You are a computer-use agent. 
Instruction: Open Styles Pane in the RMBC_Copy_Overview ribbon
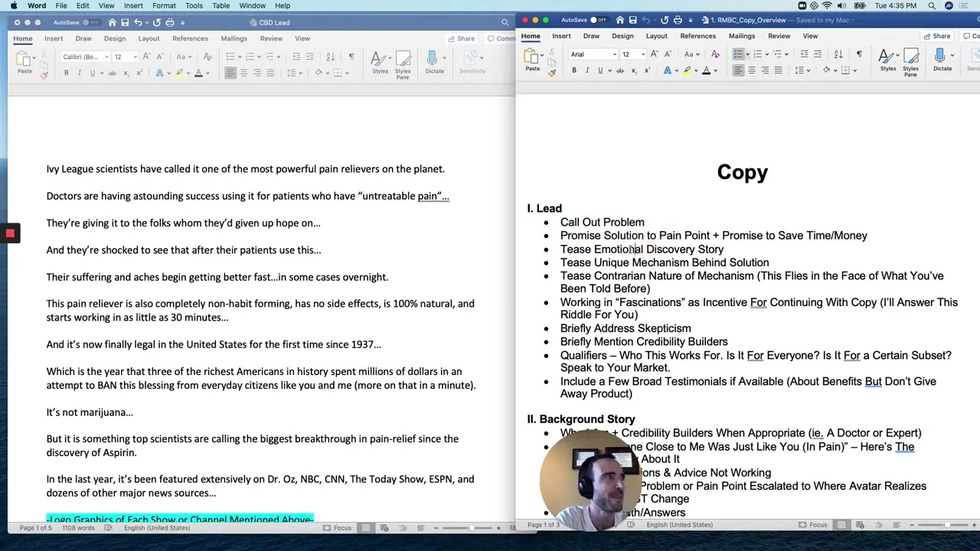coord(910,61)
